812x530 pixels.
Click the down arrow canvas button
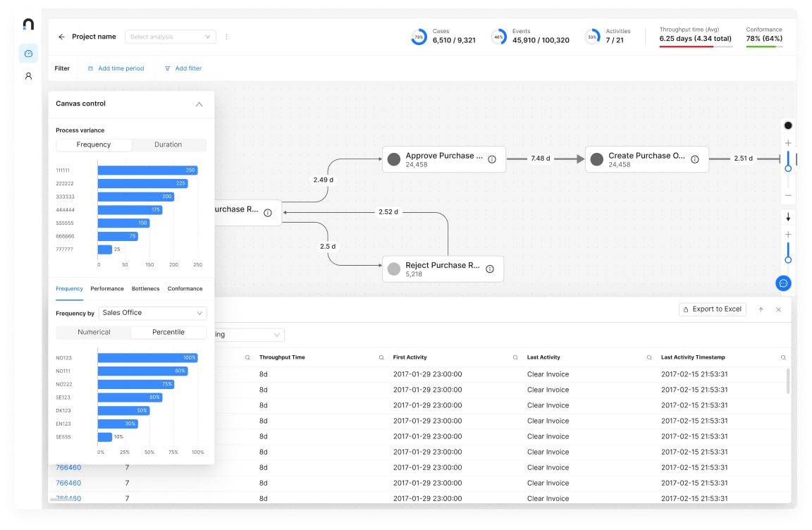point(788,217)
